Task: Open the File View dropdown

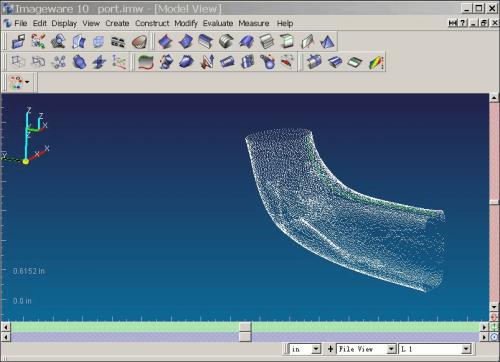Action: tap(391, 349)
